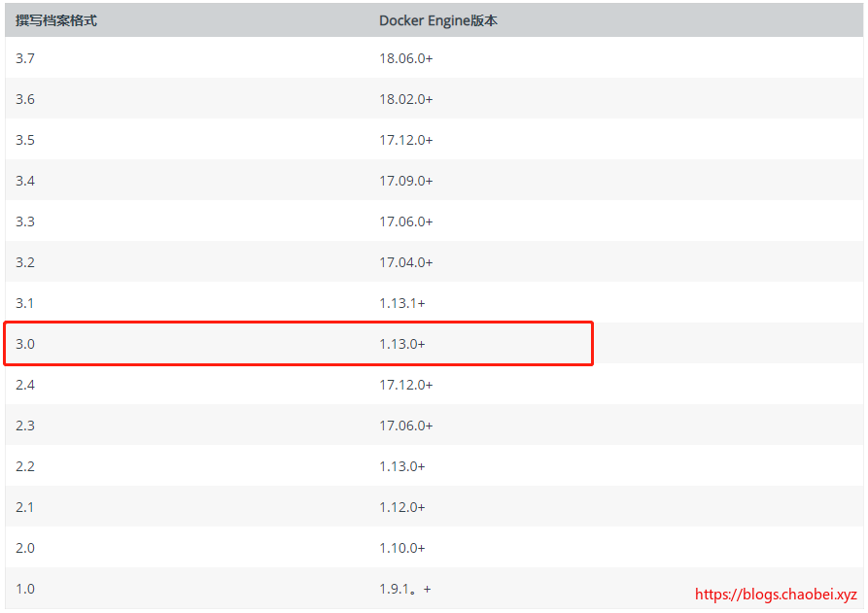The height and width of the screenshot is (613, 868).
Task: Click the compose format cell 2.4
Action: click(25, 385)
